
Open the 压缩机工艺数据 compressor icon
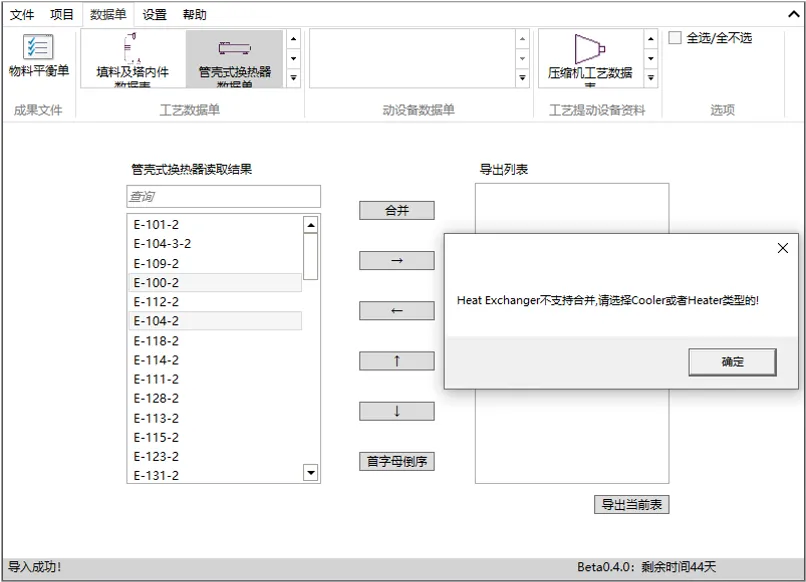tap(590, 59)
